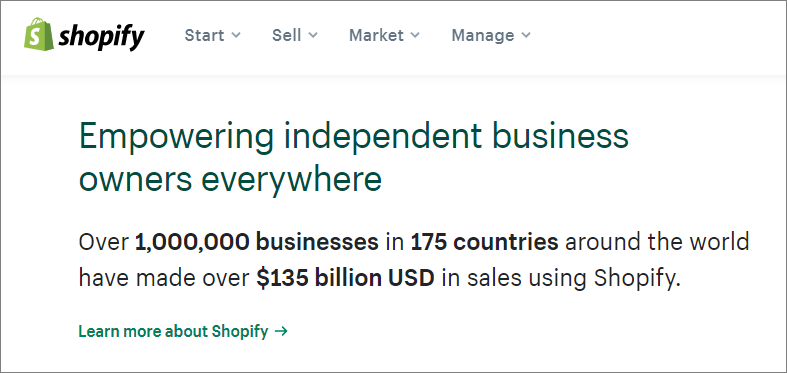Expand the chevron next to Sell
The width and height of the screenshot is (787, 373).
[x=313, y=36]
